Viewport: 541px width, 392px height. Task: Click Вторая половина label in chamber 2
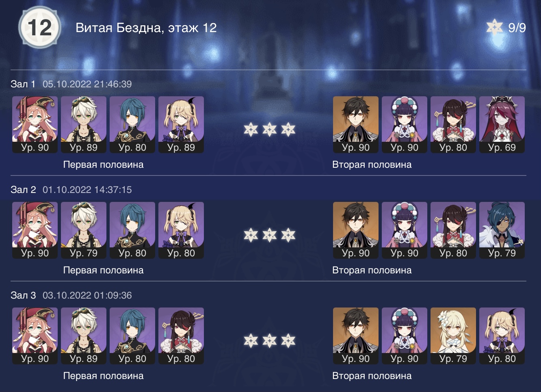point(372,270)
